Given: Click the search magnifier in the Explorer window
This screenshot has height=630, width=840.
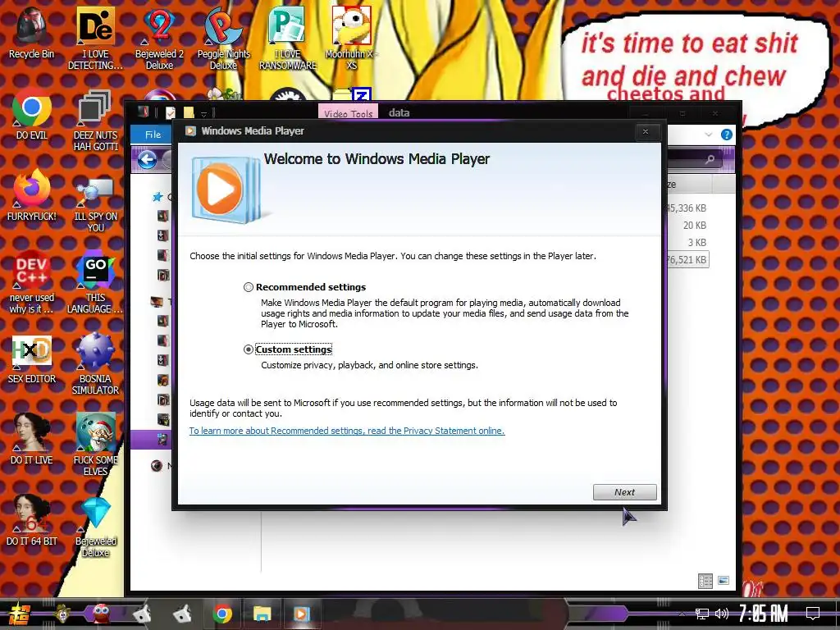Looking at the screenshot, I should pyautogui.click(x=710, y=159).
